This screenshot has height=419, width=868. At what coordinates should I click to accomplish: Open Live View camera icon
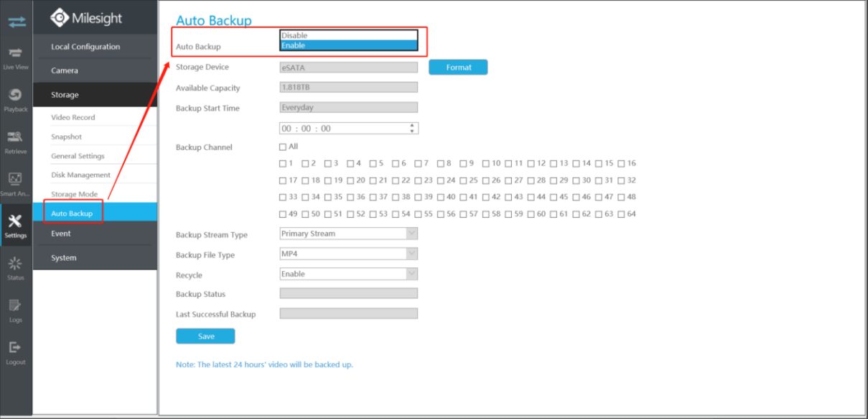(16, 53)
